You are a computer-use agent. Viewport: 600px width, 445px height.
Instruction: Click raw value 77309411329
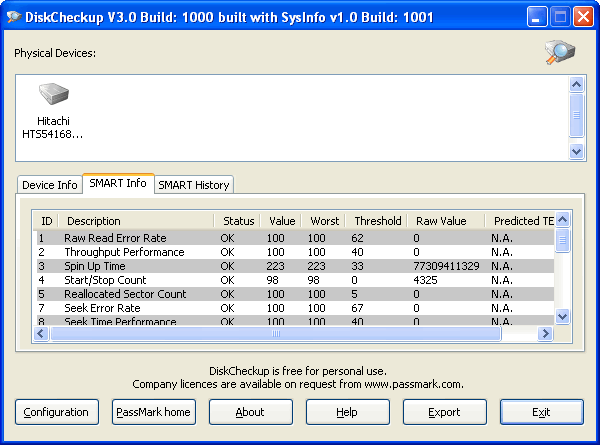click(x=446, y=266)
